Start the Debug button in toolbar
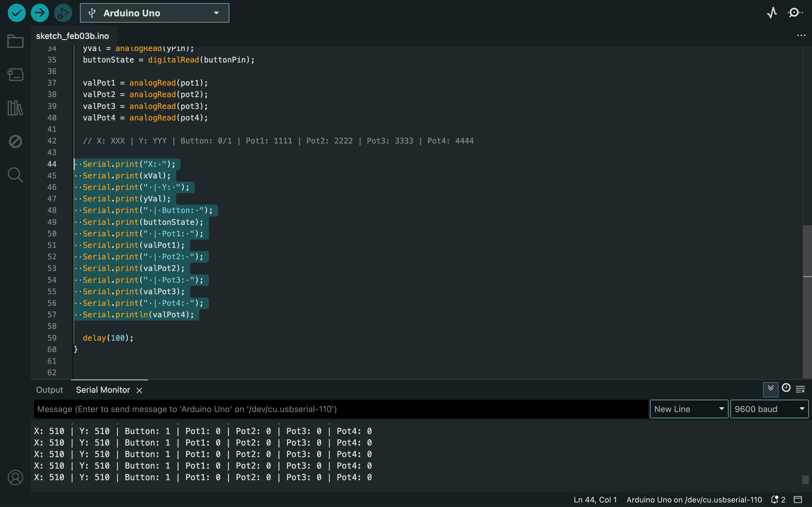 coord(63,13)
